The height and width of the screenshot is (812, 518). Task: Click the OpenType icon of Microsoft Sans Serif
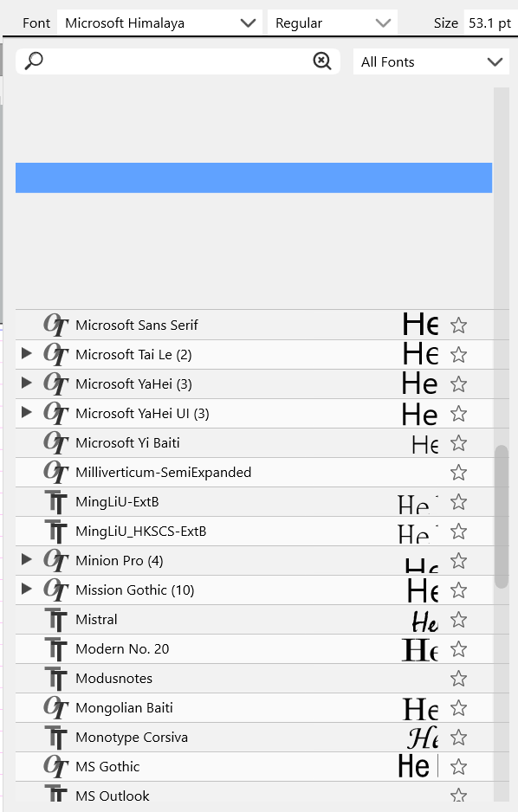pyautogui.click(x=55, y=325)
